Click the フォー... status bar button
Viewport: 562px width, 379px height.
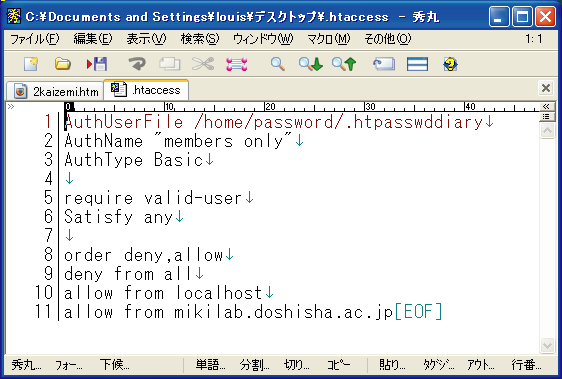click(x=68, y=365)
